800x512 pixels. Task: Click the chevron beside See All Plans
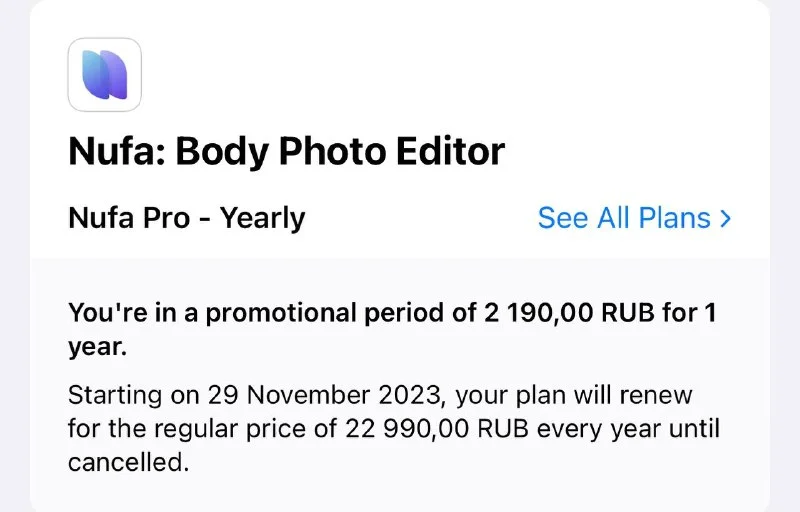coord(726,218)
